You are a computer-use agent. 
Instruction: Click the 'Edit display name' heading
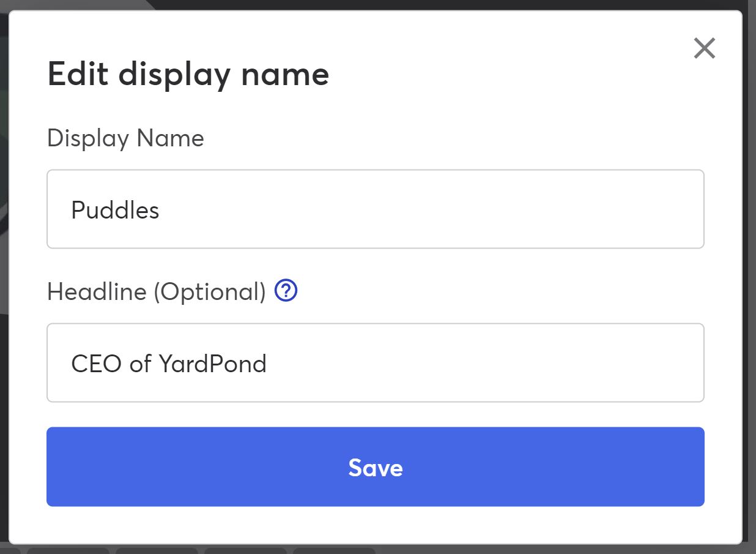pos(188,75)
